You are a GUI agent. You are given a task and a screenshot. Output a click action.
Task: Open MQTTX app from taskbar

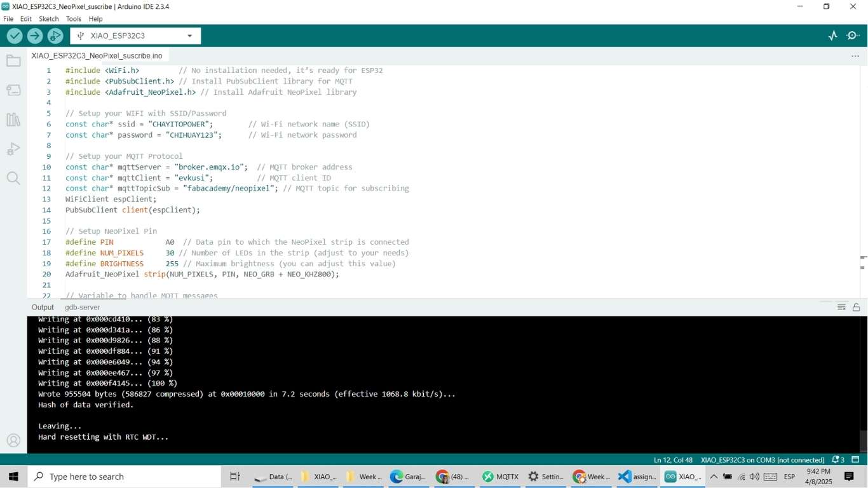coord(500,477)
